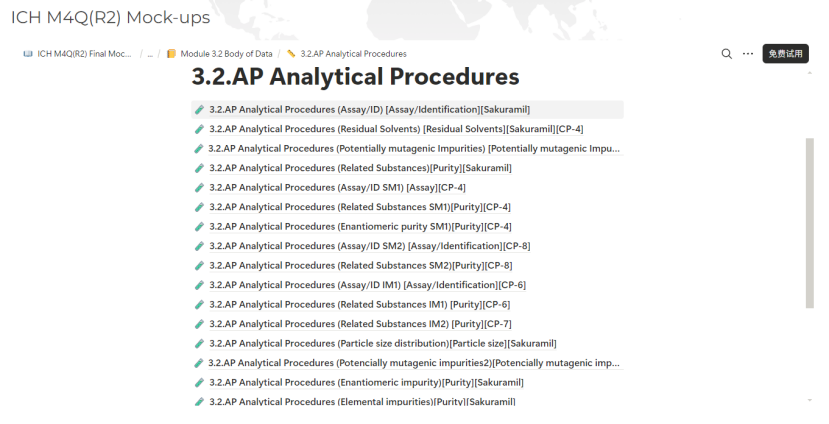
Task: Click test tube icon beside Assay/ID Sakuramil page
Action: click(200, 109)
